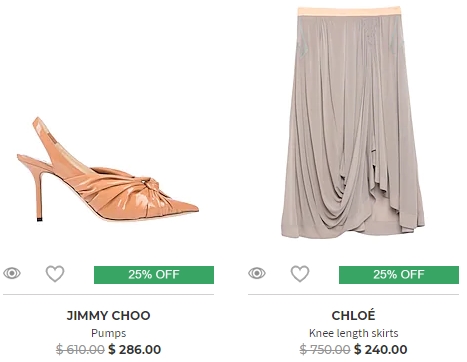Open quick view for Chloé skirt
This screenshot has height=362, width=467.
coord(257,273)
